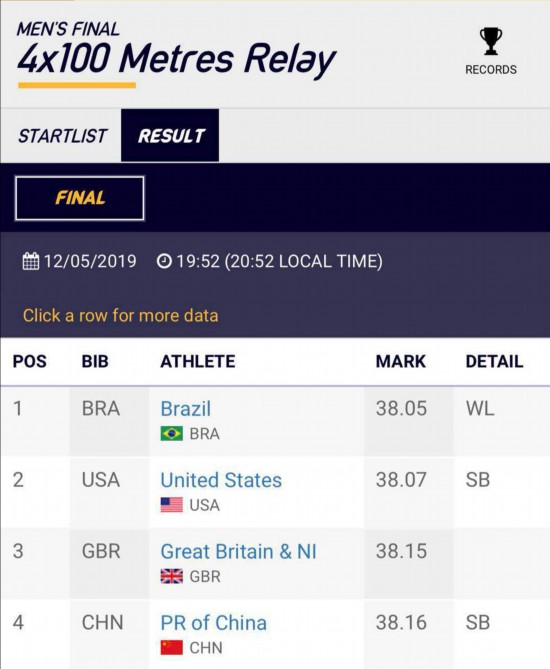Open the PR of China link
The width and height of the screenshot is (550, 669).
click(214, 622)
